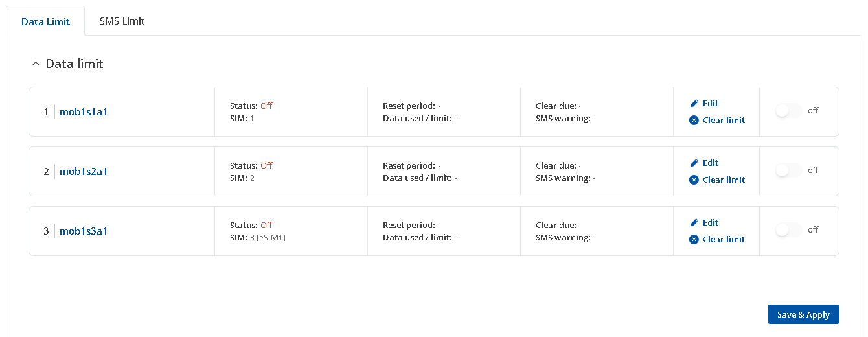The image size is (868, 337).
Task: Click the clear limit X icon for mob1s2a1
Action: (694, 180)
